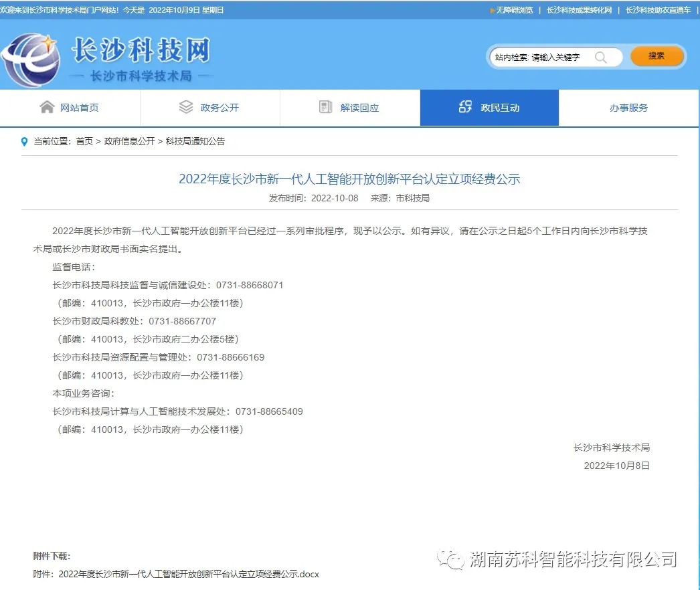Open the 长沙科技成果转化网 top link
The width and height of the screenshot is (700, 590).
579,10
